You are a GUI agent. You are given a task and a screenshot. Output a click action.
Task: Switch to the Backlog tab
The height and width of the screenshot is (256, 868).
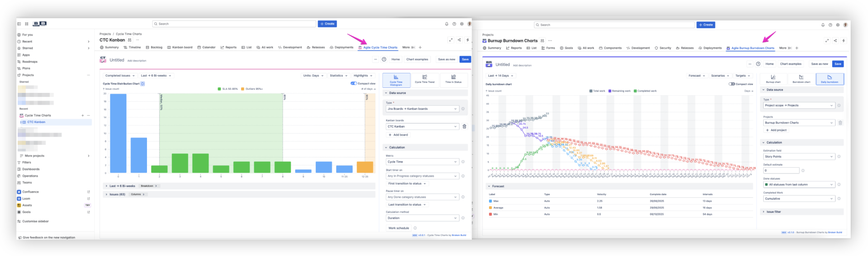[x=154, y=47]
